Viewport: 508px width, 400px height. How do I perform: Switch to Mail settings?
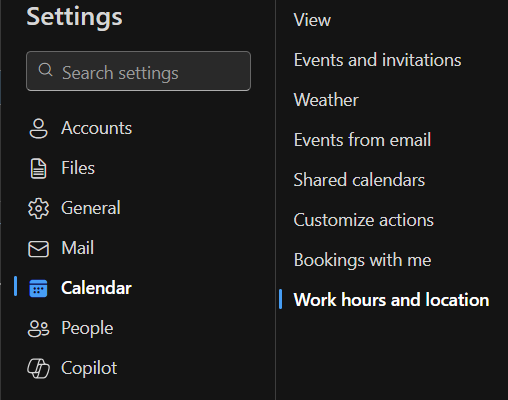pos(78,248)
